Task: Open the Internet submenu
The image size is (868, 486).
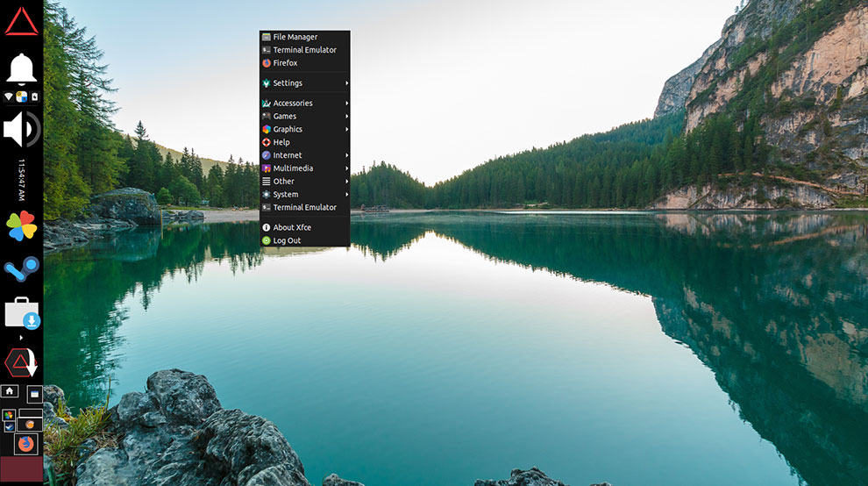Action: 304,155
